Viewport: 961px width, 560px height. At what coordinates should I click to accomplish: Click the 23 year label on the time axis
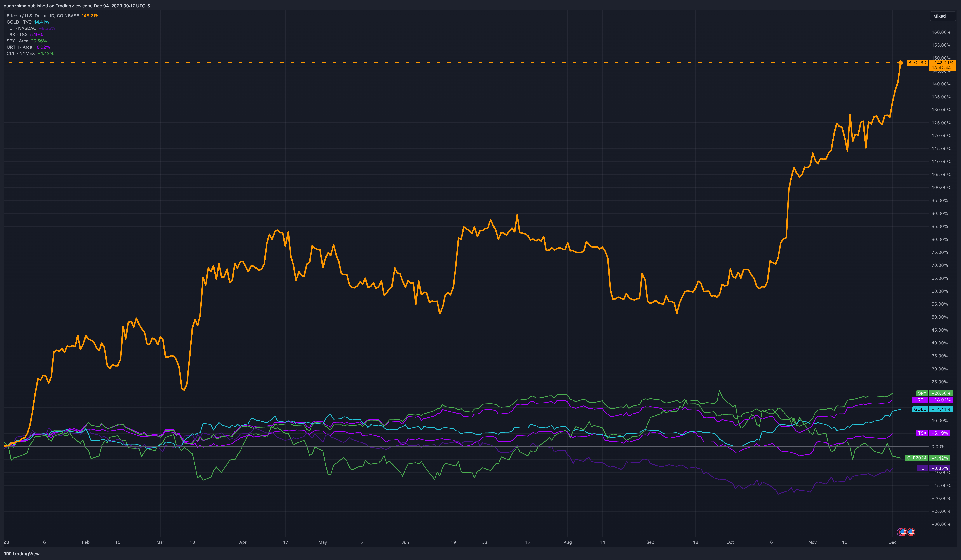point(6,542)
